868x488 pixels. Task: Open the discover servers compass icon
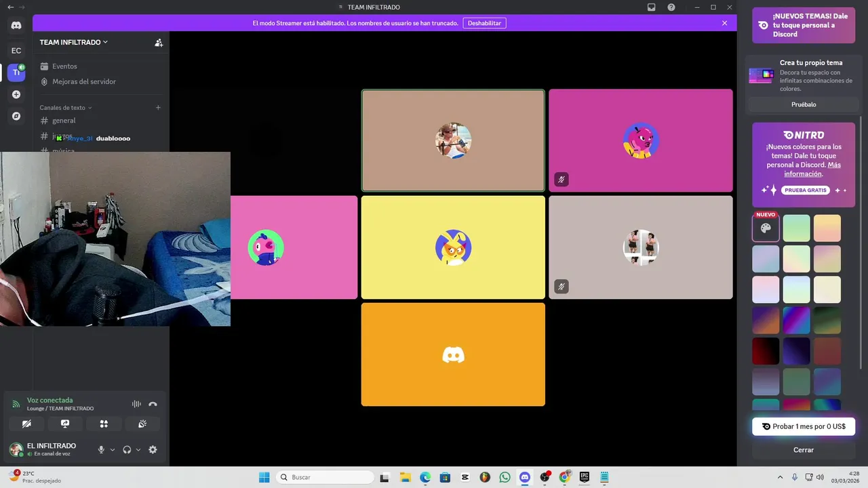(x=16, y=117)
